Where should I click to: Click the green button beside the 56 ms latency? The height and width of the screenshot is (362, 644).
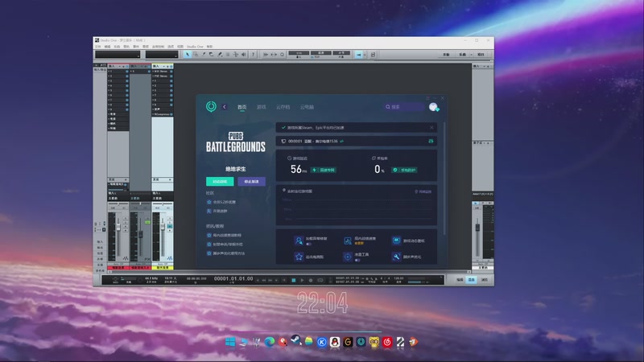coord(324,170)
